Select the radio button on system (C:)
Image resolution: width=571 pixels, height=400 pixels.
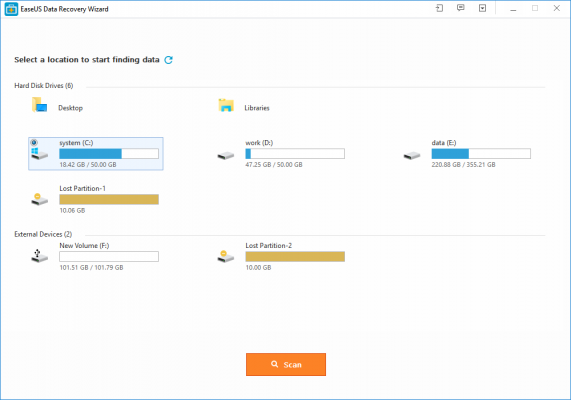pos(34,142)
